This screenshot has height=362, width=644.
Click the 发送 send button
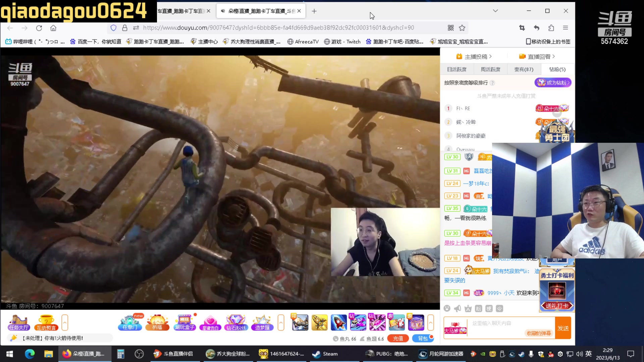563,328
